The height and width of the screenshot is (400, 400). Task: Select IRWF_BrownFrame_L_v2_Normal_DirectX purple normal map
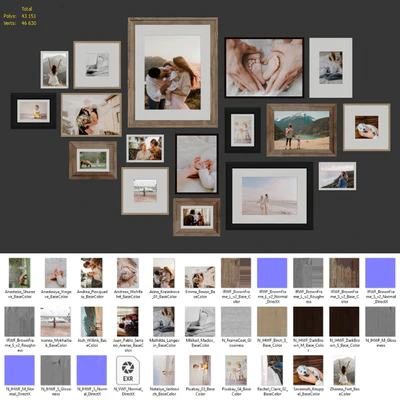click(272, 273)
